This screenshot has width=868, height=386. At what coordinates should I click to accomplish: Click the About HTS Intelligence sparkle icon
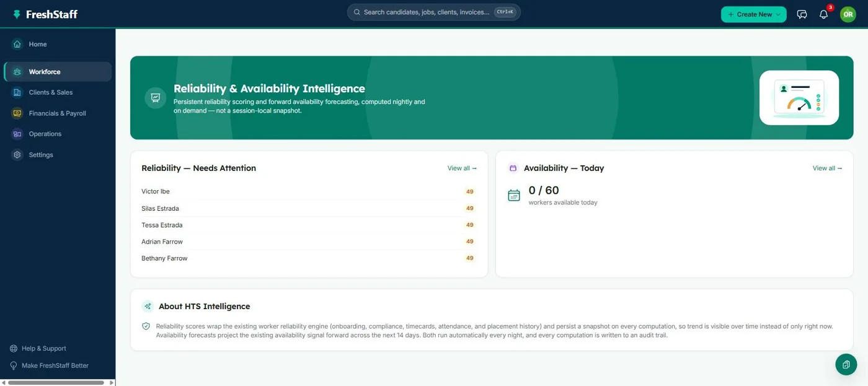[148, 306]
